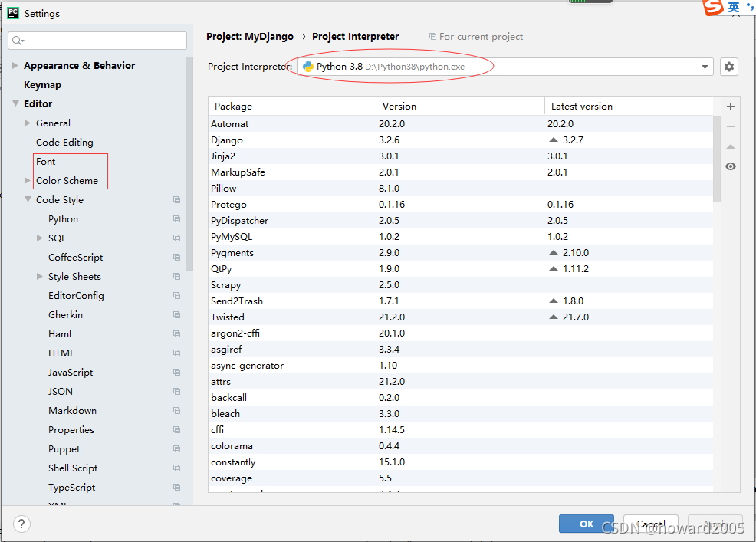Click the project-level icon beside Haml
Screen dimensions: 756x542
tap(177, 334)
